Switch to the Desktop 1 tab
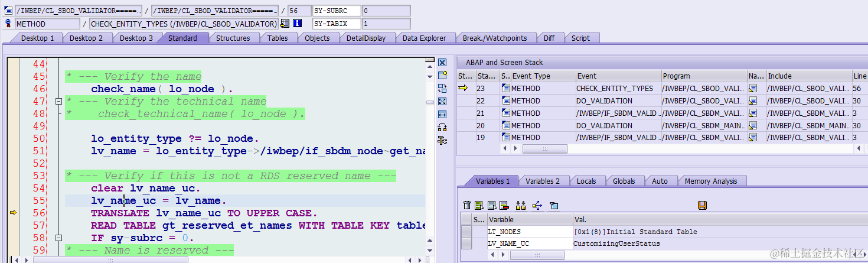The width and height of the screenshot is (868, 263). 37,38
